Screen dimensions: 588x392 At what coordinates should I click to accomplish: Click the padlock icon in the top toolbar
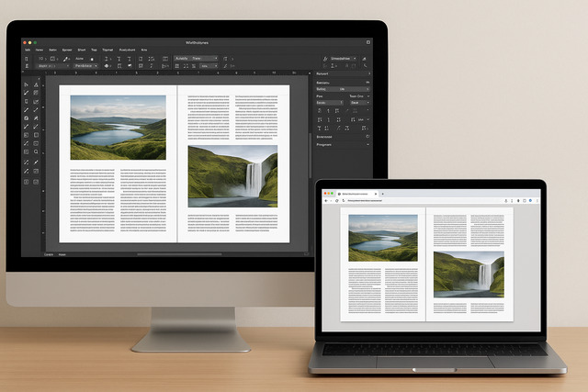92,59
